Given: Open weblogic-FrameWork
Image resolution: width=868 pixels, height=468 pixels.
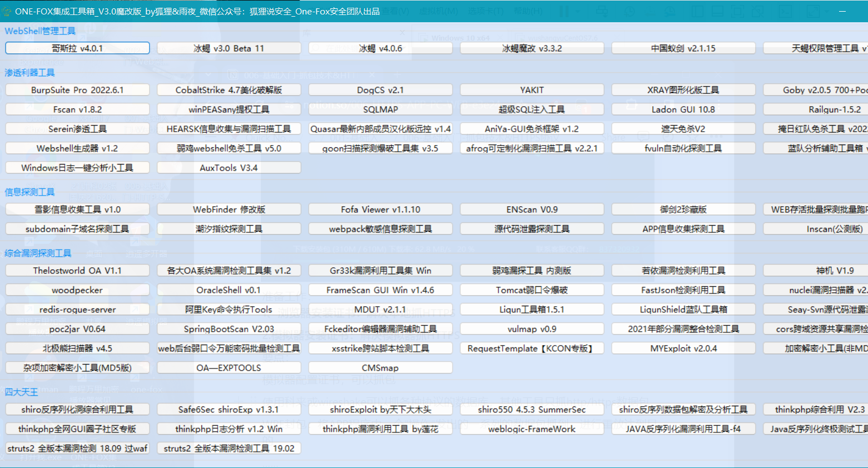Looking at the screenshot, I should (x=532, y=429).
